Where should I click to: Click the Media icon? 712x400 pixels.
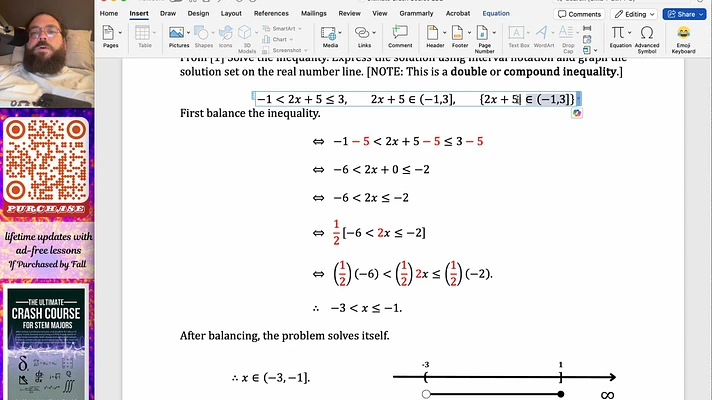pyautogui.click(x=328, y=33)
